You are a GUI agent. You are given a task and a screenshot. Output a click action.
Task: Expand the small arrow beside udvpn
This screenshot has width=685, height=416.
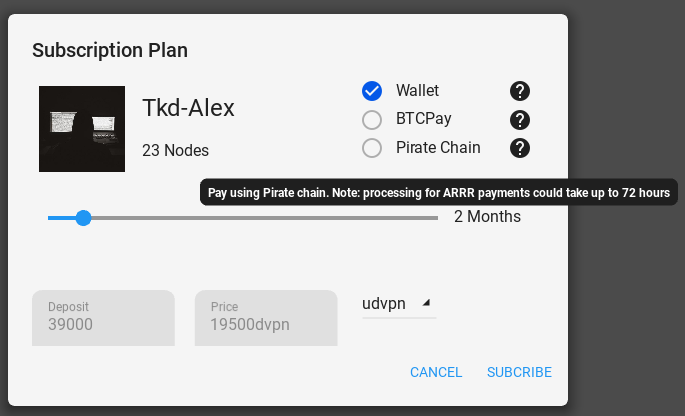pos(426,302)
